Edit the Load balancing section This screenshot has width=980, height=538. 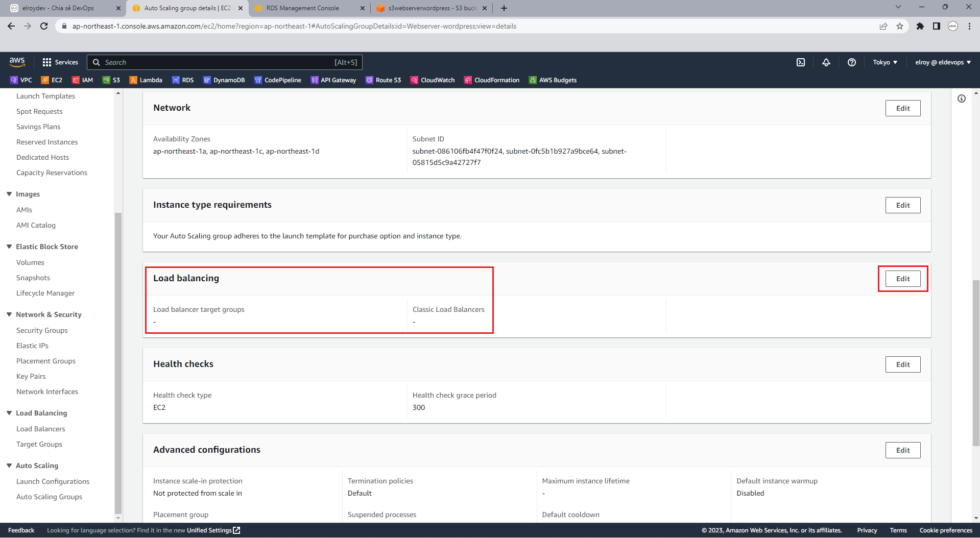point(902,279)
